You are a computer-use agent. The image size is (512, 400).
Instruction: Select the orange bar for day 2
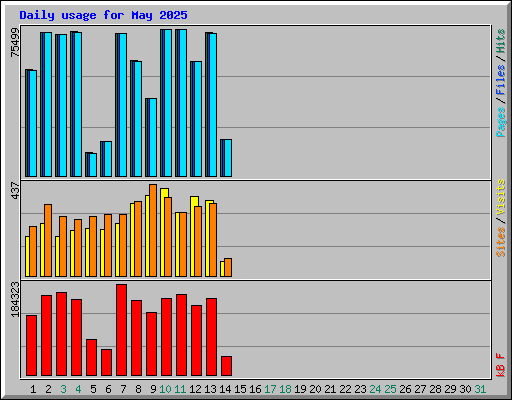point(48,240)
